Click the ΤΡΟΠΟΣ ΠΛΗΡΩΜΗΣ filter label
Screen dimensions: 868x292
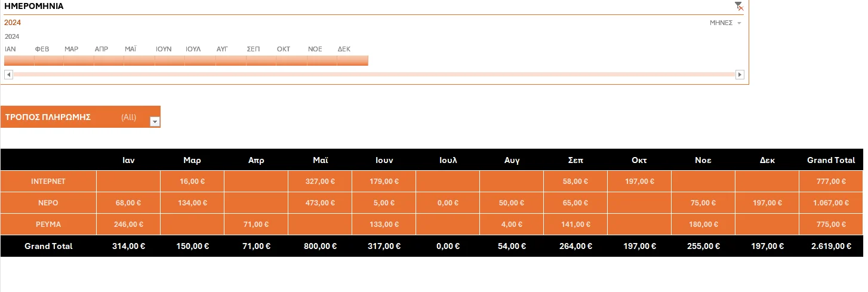(x=48, y=117)
